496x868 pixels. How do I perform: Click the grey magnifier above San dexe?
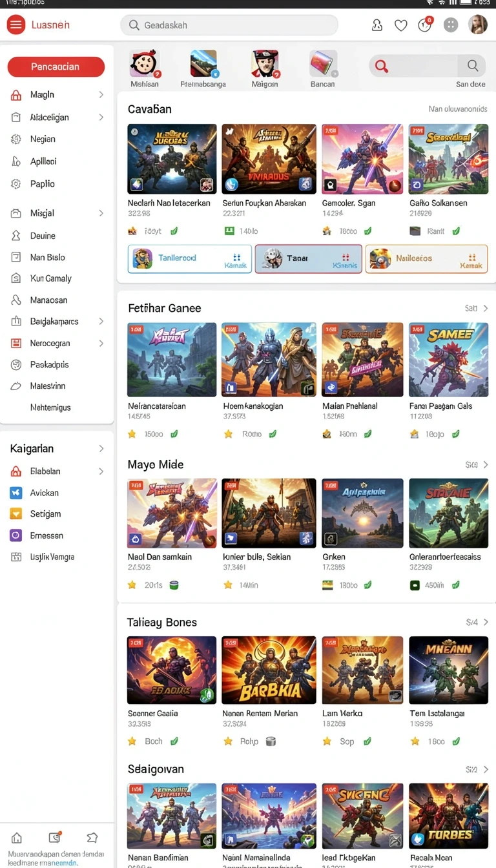click(473, 66)
